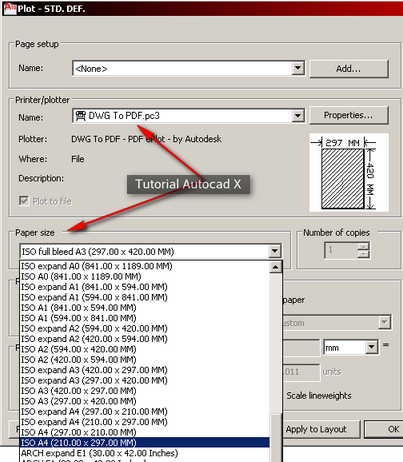Viewport: 403px width, 462px height.
Task: Select ISO expand A3 (420.00 x 297.00 MM)
Action: tap(145, 370)
